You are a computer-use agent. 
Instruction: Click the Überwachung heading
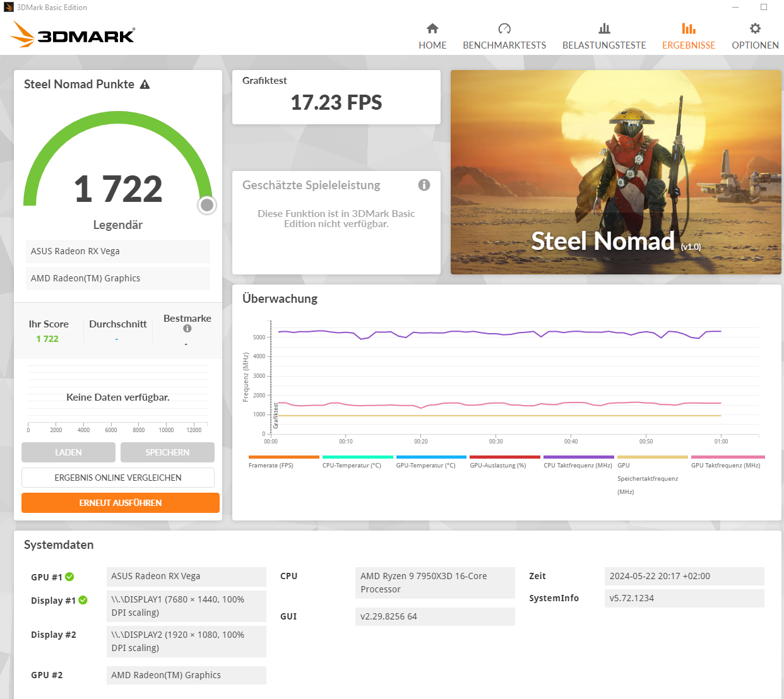tap(280, 299)
